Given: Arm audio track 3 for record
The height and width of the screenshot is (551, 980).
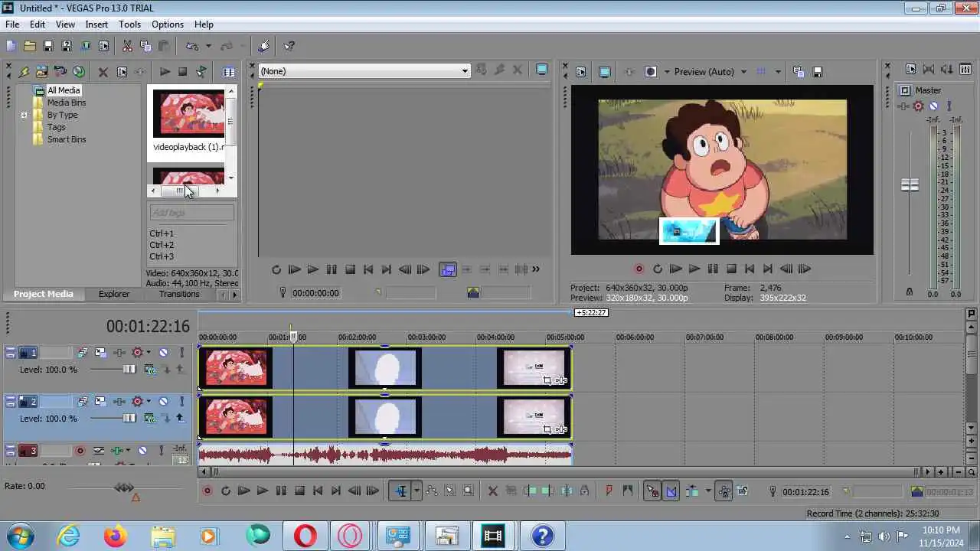Looking at the screenshot, I should (80, 451).
